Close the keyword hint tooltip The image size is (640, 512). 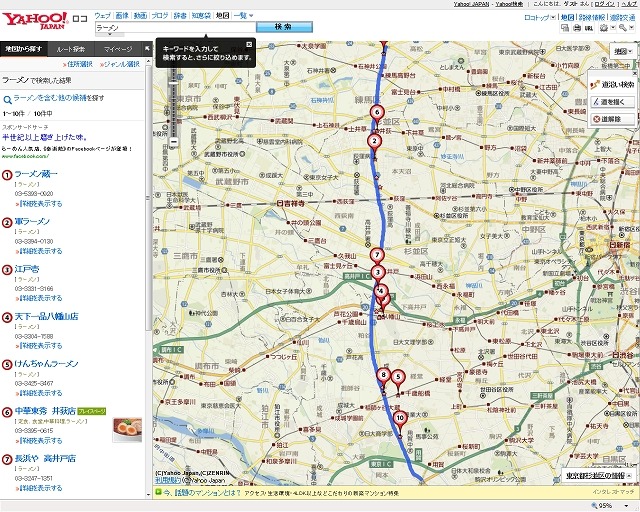tap(249, 44)
